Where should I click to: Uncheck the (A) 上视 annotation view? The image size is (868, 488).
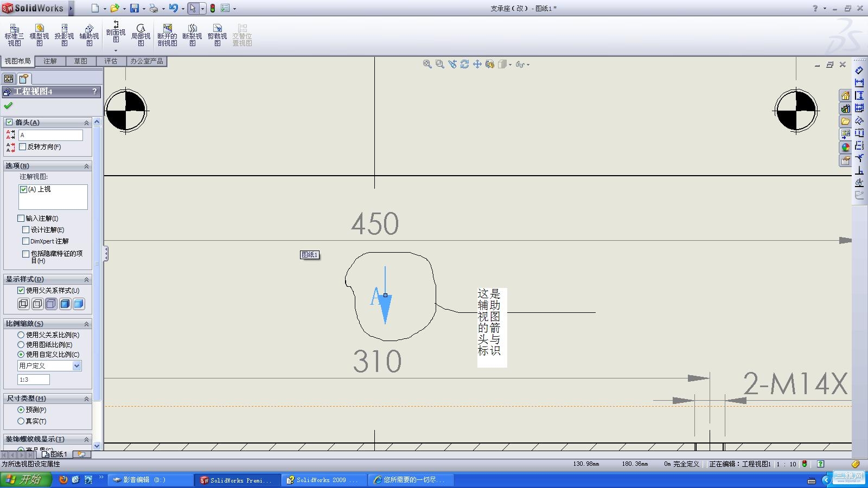click(23, 189)
